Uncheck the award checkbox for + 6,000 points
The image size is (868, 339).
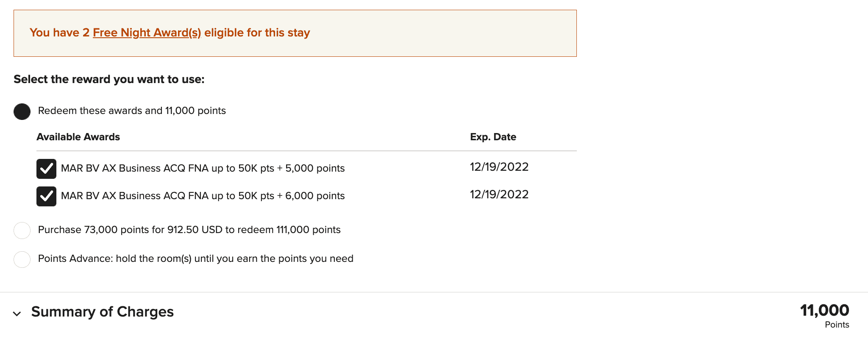point(46,196)
